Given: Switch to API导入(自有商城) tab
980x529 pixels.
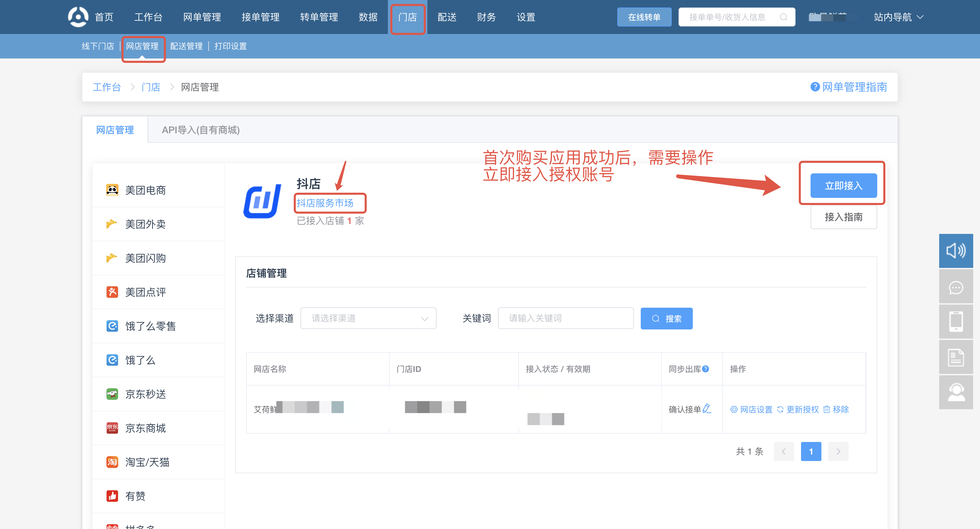Looking at the screenshot, I should 200,130.
